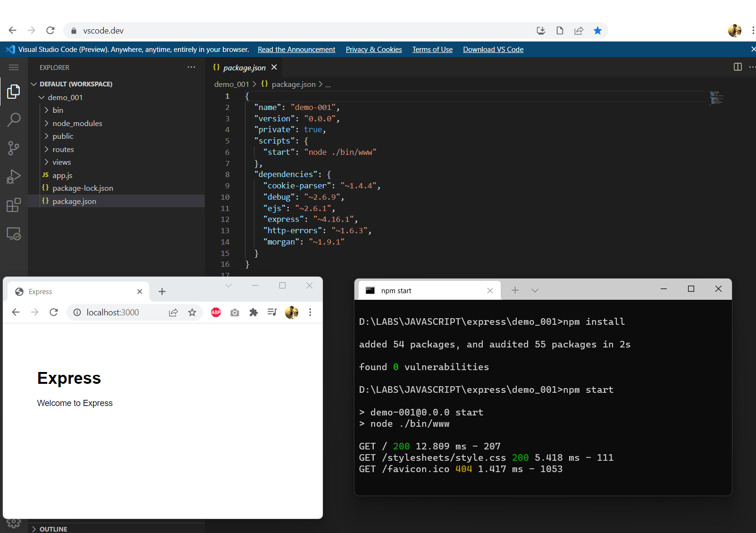Open the Remote Explorer view
The width and height of the screenshot is (756, 533).
tap(14, 234)
